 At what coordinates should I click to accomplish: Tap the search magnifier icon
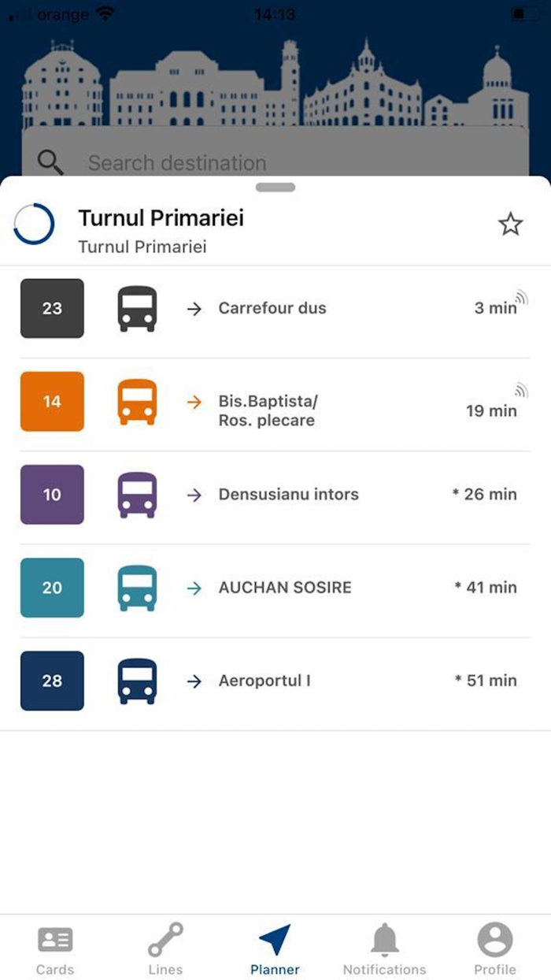click(x=50, y=162)
